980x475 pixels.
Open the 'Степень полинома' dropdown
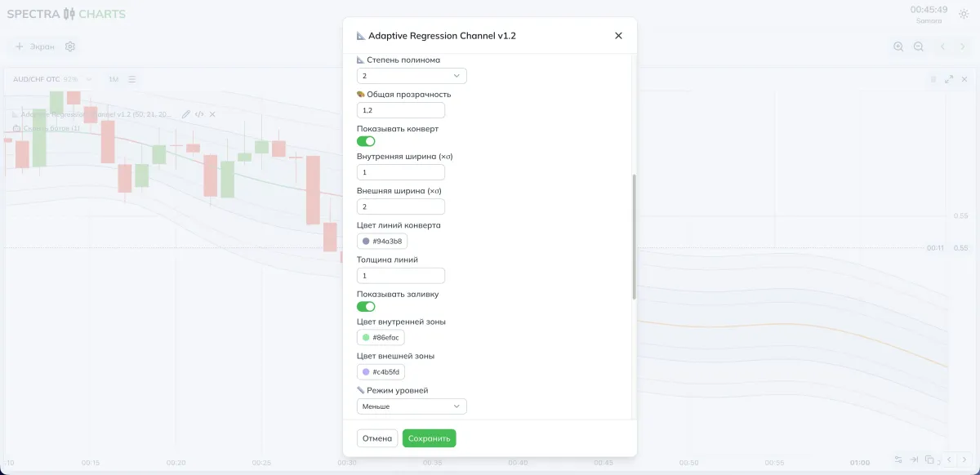pos(412,76)
